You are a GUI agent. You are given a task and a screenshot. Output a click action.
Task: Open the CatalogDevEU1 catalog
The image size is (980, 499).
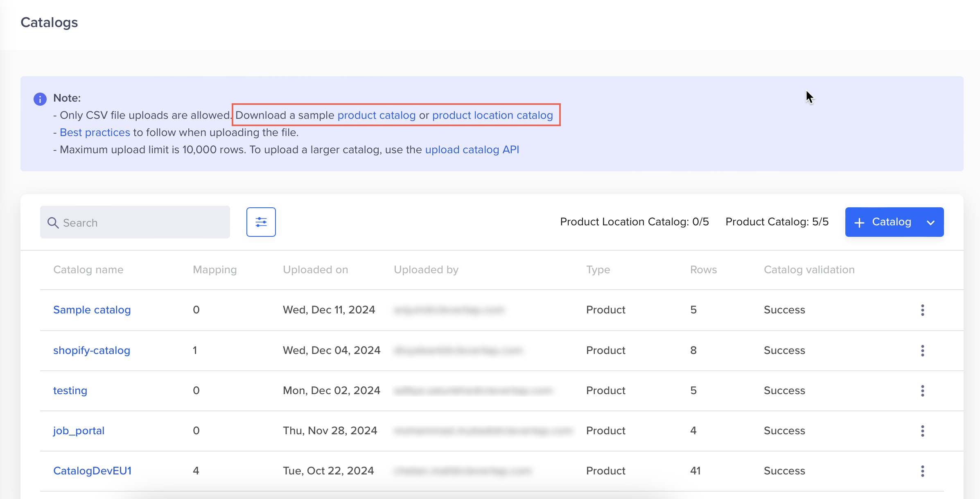pyautogui.click(x=92, y=470)
